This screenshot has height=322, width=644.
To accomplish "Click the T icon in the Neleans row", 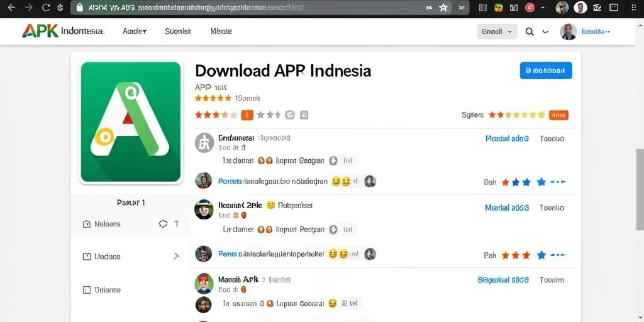I will [x=176, y=224].
